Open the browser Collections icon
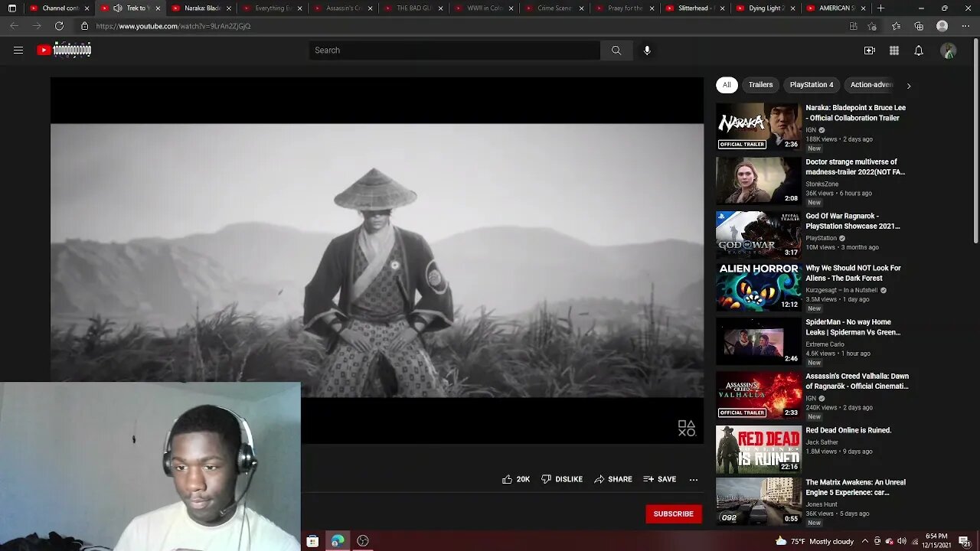This screenshot has width=980, height=551. click(x=919, y=26)
